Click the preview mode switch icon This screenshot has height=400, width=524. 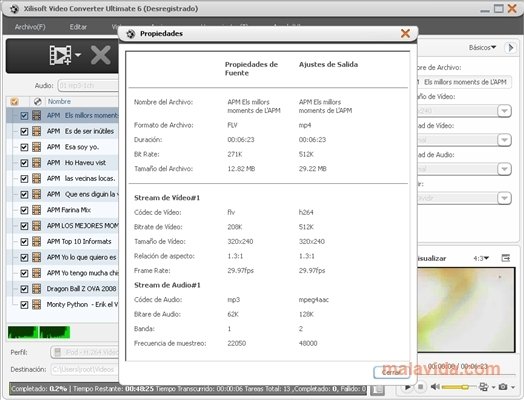(483, 387)
